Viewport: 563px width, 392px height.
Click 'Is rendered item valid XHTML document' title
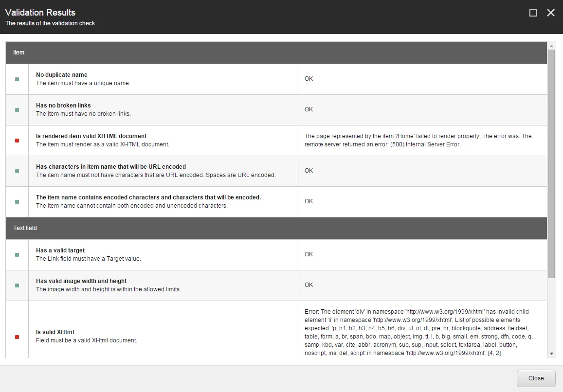click(91, 136)
